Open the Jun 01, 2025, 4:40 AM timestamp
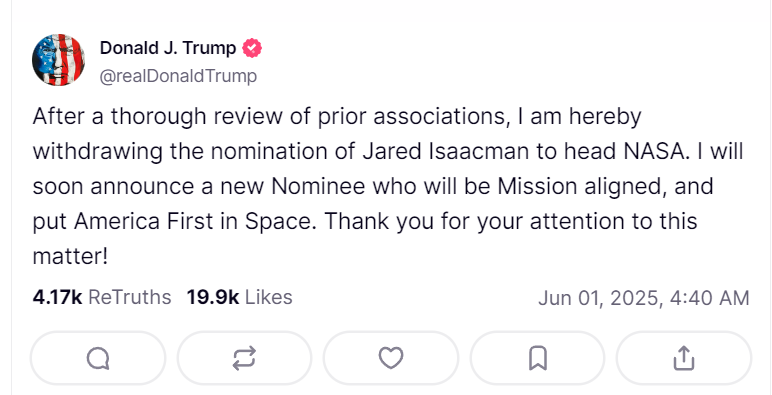The image size is (772, 395). (644, 298)
